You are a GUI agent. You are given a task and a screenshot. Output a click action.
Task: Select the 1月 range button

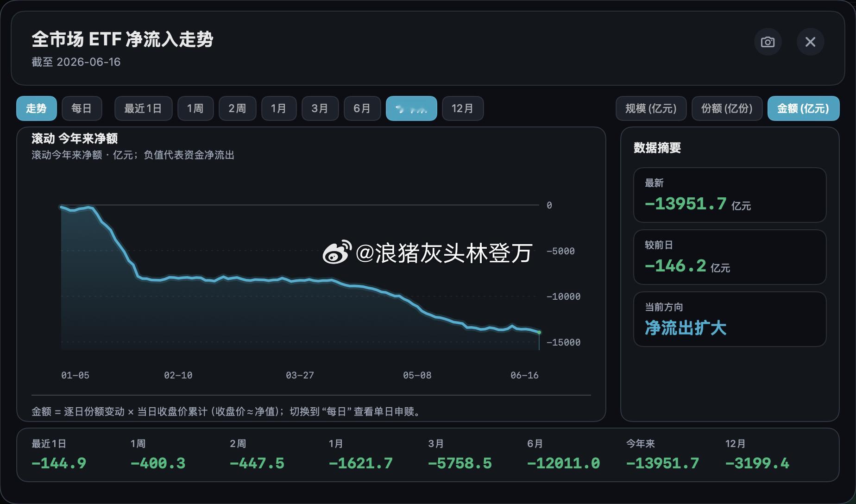point(279,108)
